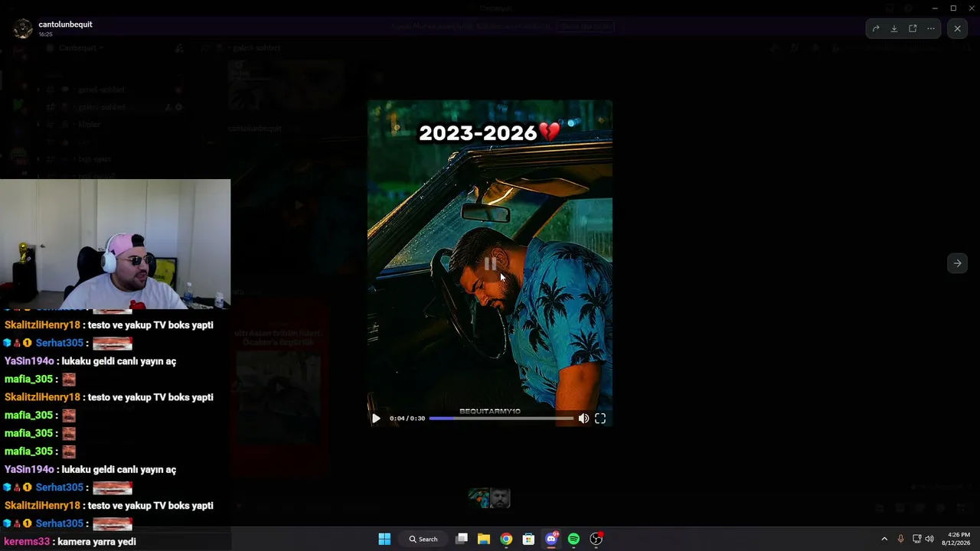
Task: Open File Explorer from the taskbar
Action: pyautogui.click(x=484, y=539)
